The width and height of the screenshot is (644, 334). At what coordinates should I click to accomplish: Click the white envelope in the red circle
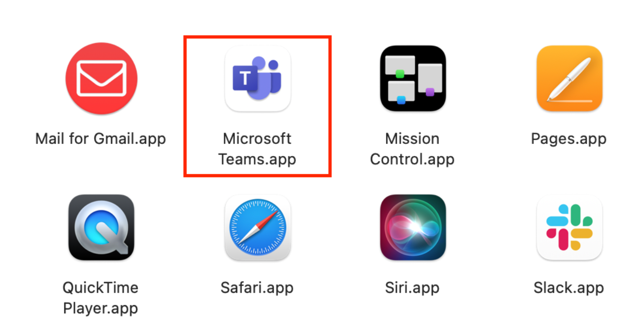(102, 78)
